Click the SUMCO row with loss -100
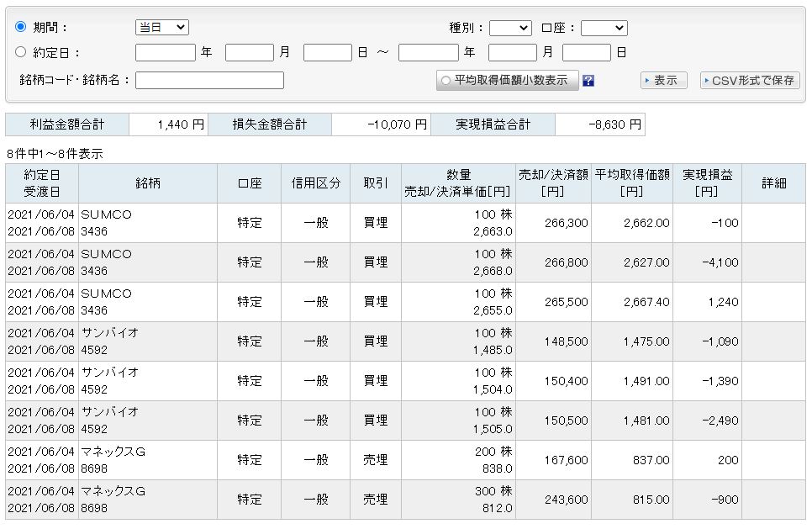This screenshot has width=812, height=529. 405,223
